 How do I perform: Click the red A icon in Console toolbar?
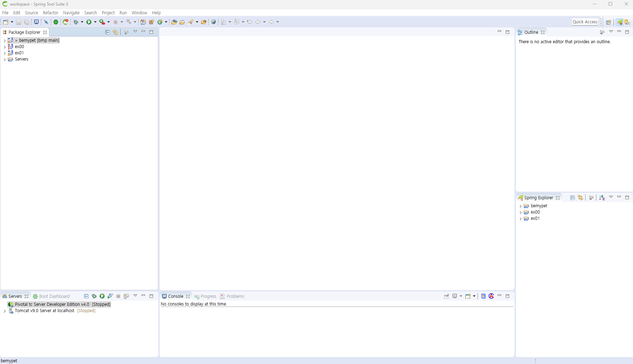(x=491, y=296)
